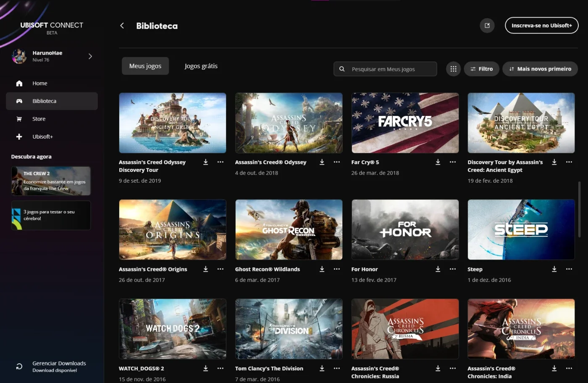The height and width of the screenshot is (383, 588).
Task: Open the Ghost Recon Wildlands cover
Action: coord(289,230)
